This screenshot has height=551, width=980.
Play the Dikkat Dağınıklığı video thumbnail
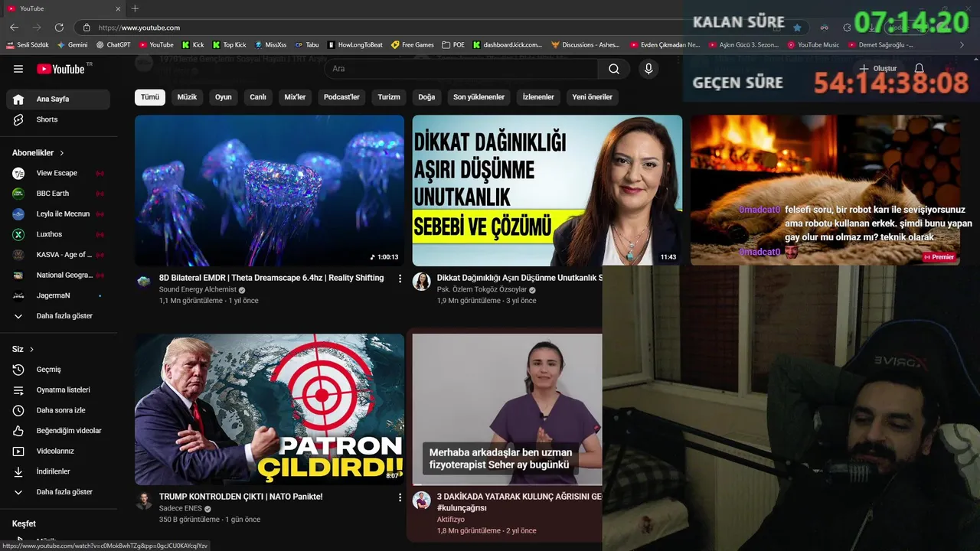[x=547, y=190]
